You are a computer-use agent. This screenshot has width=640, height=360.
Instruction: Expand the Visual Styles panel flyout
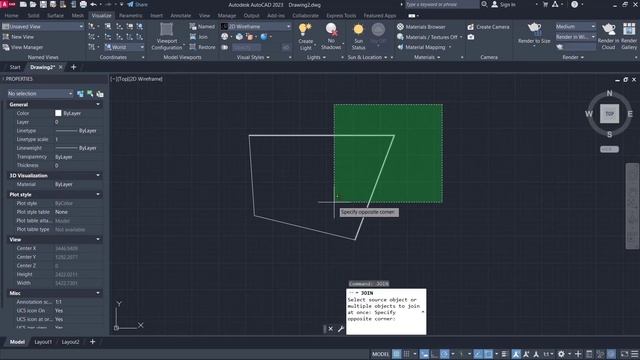[x=253, y=58]
